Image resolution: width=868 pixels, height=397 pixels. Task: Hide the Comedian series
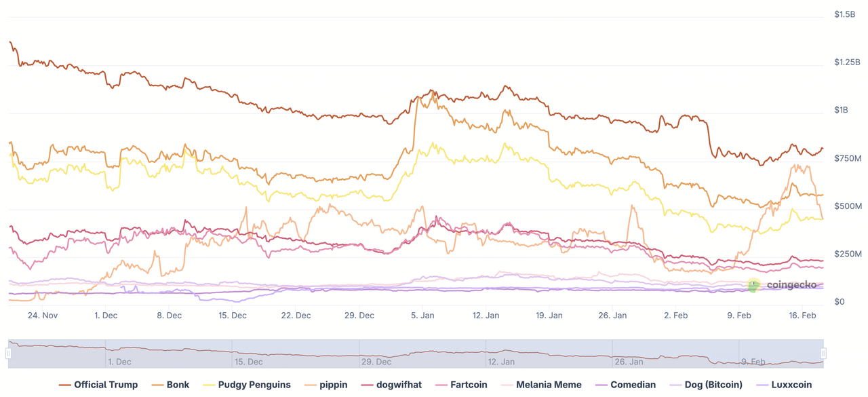pyautogui.click(x=633, y=385)
